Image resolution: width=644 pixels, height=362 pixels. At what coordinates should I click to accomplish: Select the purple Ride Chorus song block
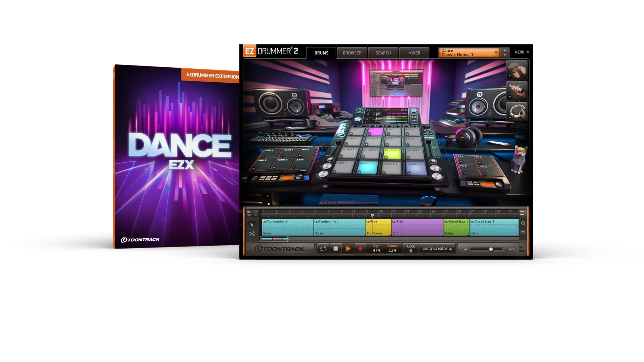(x=417, y=228)
